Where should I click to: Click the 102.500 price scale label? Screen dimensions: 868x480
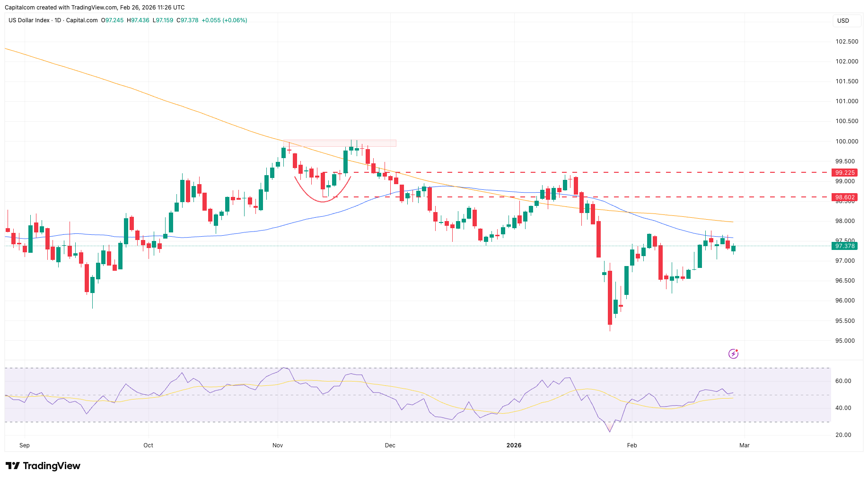point(846,42)
